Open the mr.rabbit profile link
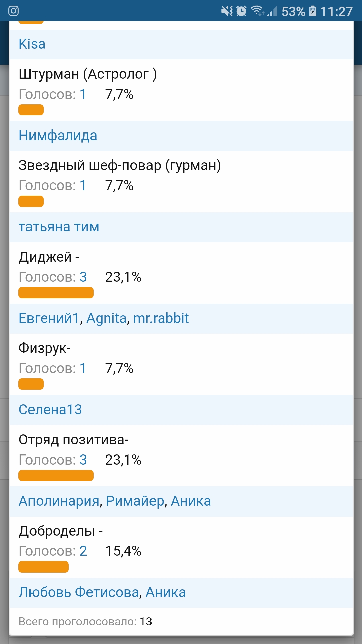This screenshot has width=362, height=644. point(161,318)
